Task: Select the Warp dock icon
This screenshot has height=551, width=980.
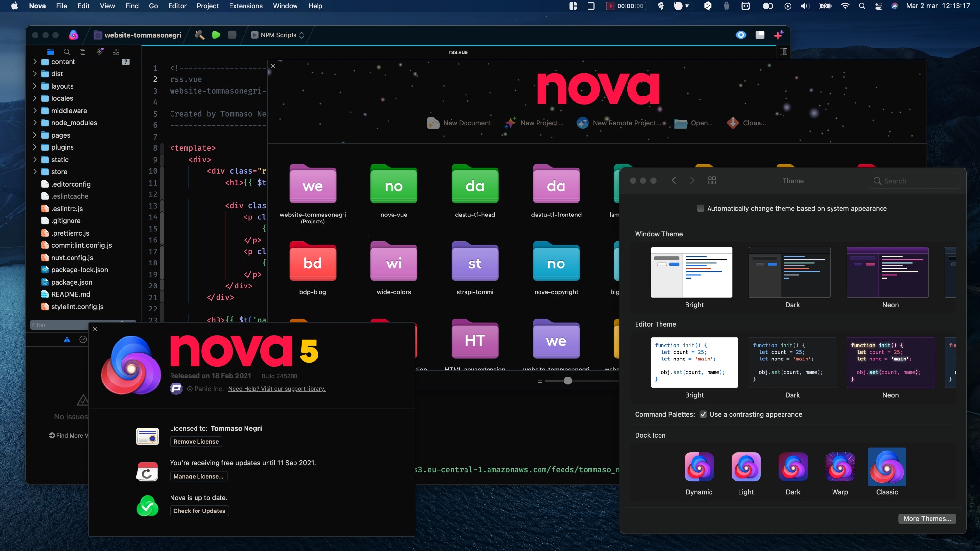Action: click(x=839, y=467)
